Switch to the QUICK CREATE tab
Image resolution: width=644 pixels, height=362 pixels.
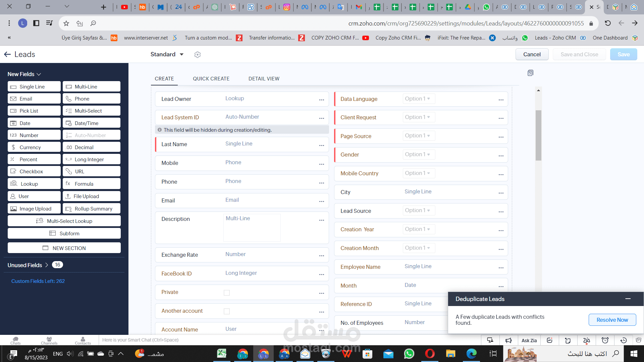point(211,78)
